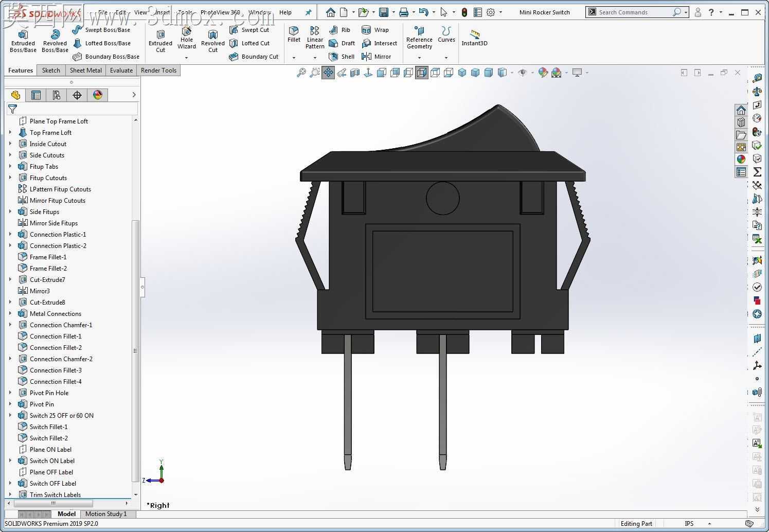Activate the Instant3D tool

coord(474,38)
